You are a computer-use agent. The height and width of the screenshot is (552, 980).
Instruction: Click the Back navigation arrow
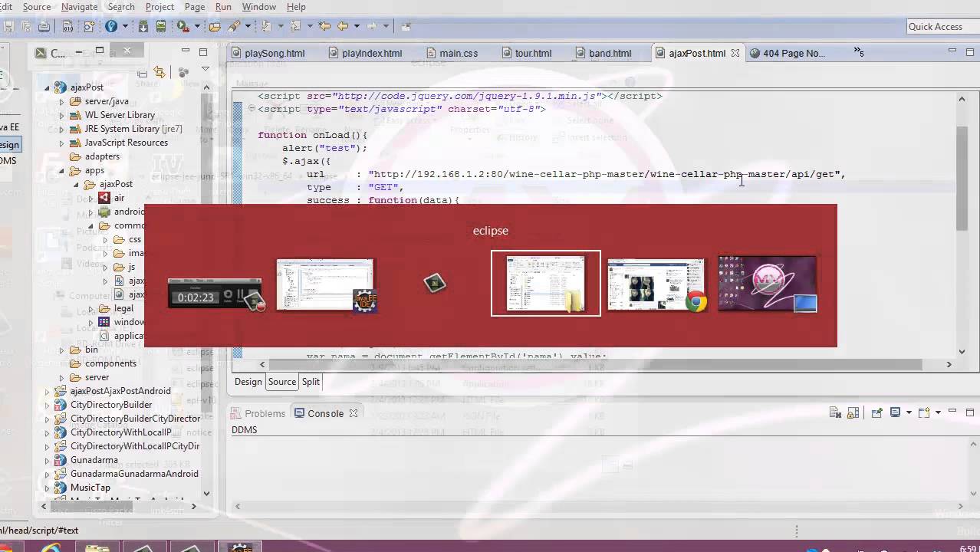343,27
